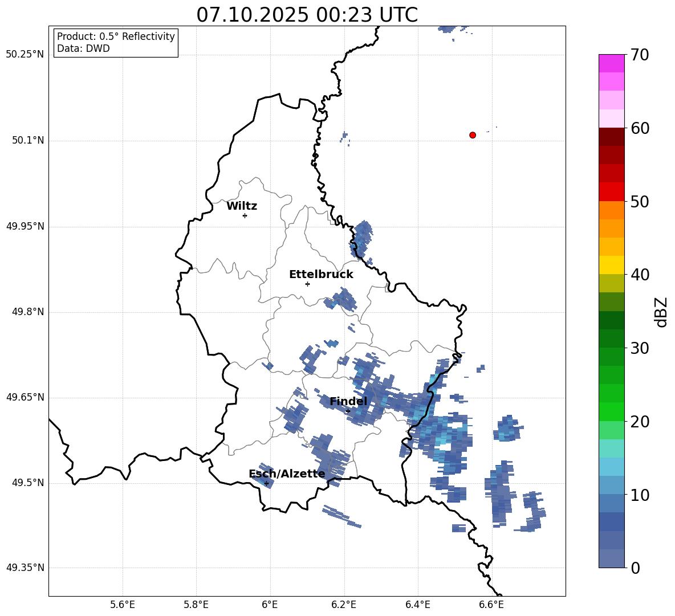The width and height of the screenshot is (675, 616).
Task: Click the 6.2°E longitude label
Action: click(344, 605)
